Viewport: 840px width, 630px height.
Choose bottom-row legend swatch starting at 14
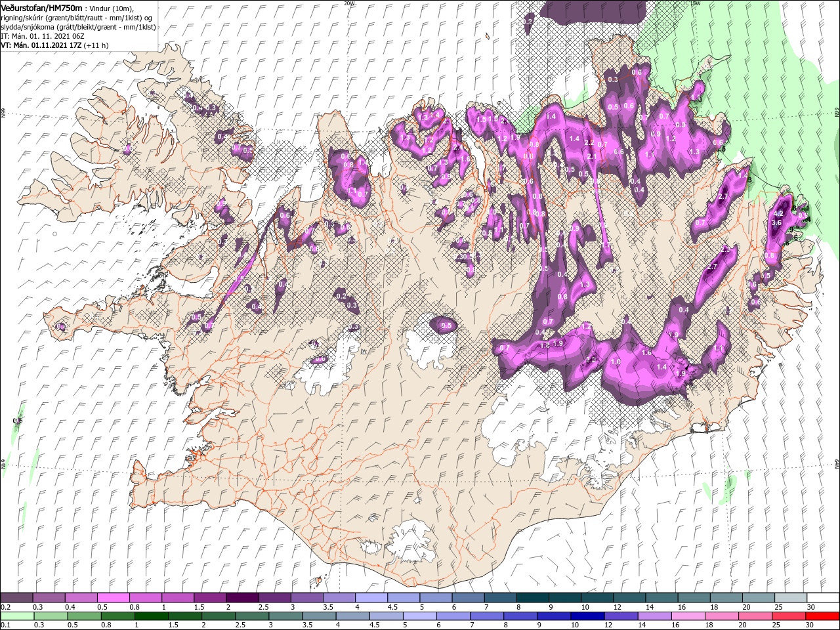pyautogui.click(x=654, y=616)
